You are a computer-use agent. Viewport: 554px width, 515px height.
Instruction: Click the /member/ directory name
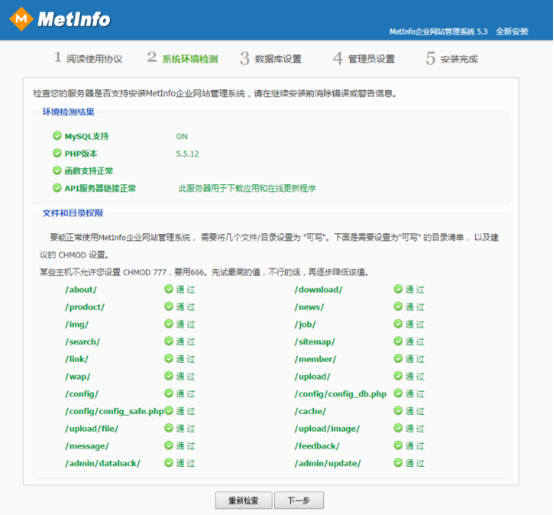tap(315, 359)
